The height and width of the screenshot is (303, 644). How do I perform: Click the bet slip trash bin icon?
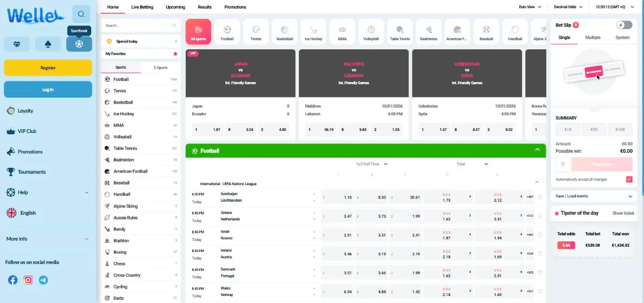[x=562, y=165]
